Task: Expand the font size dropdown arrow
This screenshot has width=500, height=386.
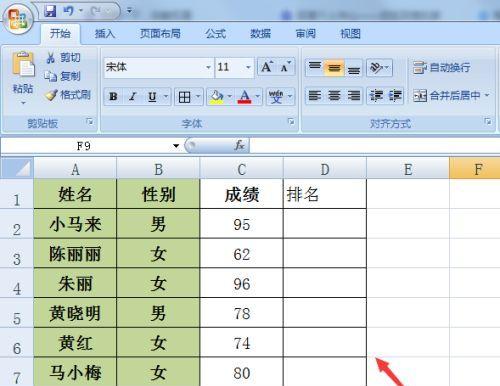Action: [x=248, y=67]
